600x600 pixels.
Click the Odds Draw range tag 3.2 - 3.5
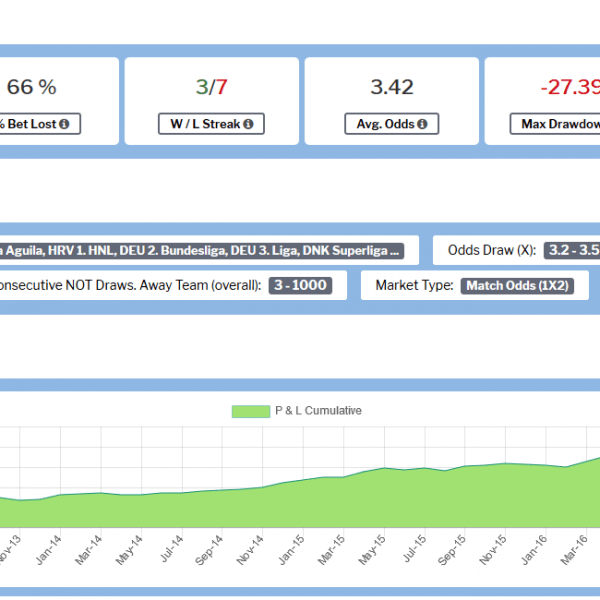click(x=572, y=250)
